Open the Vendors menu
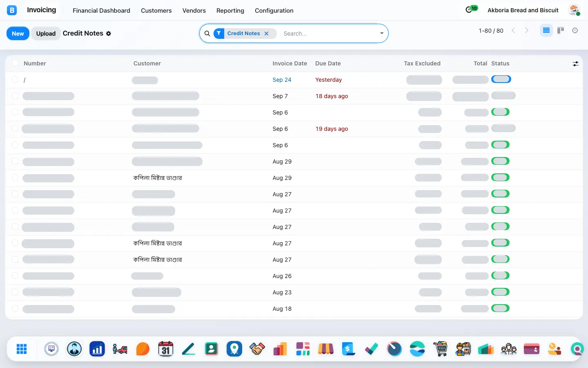The image size is (588, 368). (194, 11)
